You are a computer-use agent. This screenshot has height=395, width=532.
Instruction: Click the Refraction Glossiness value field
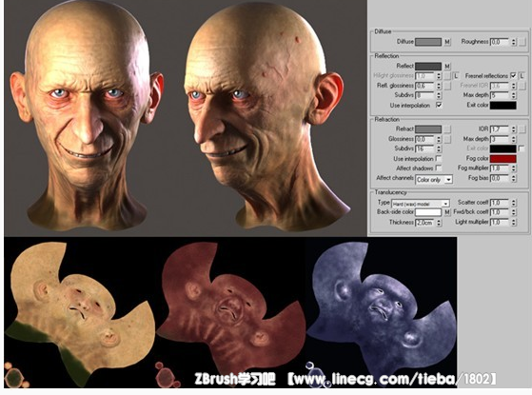tap(424, 139)
